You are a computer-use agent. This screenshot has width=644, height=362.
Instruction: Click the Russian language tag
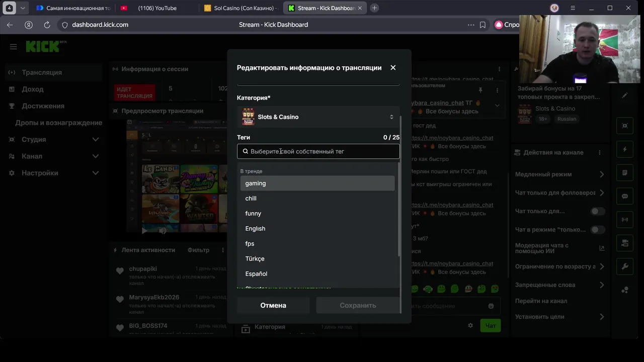point(567,119)
